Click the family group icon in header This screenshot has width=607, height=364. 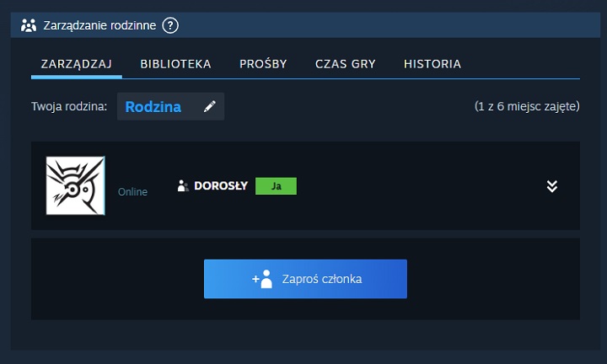pos(29,25)
